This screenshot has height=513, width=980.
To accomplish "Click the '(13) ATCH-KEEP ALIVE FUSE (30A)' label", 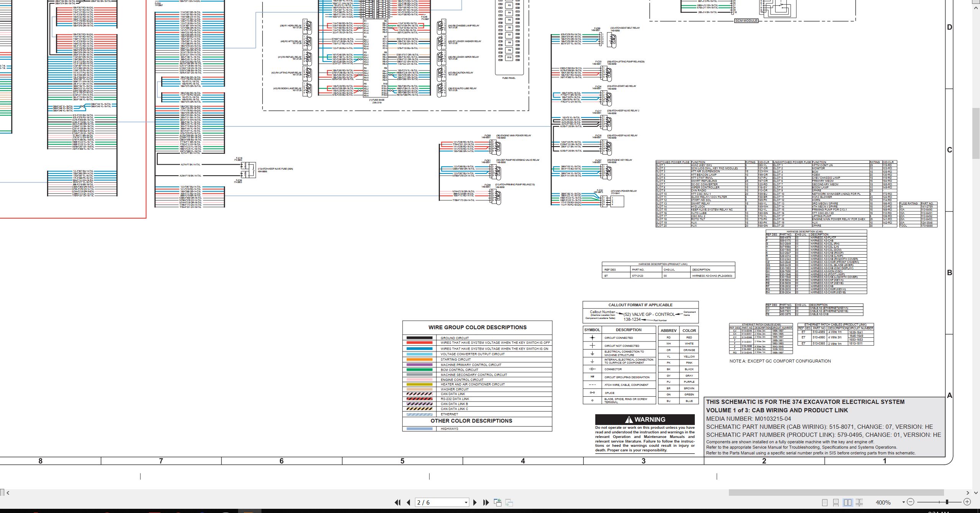I will pyautogui.click(x=275, y=169).
